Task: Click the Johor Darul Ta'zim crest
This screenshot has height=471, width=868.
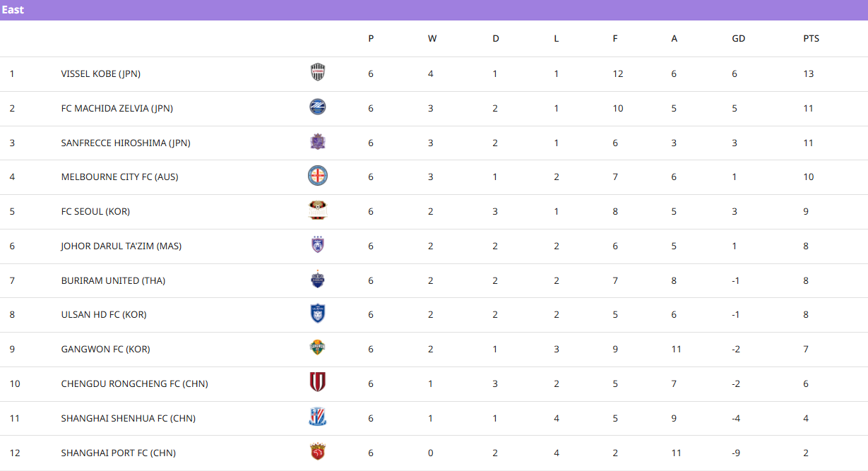Action: (x=318, y=245)
